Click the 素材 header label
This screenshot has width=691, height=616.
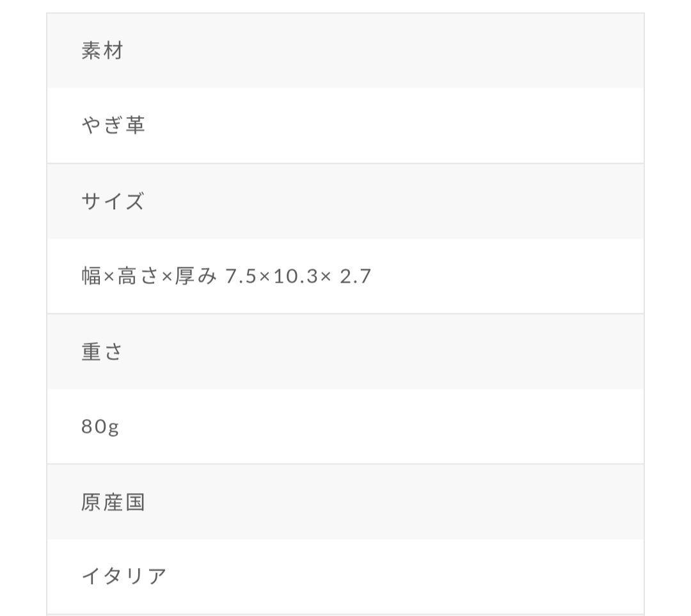(102, 51)
